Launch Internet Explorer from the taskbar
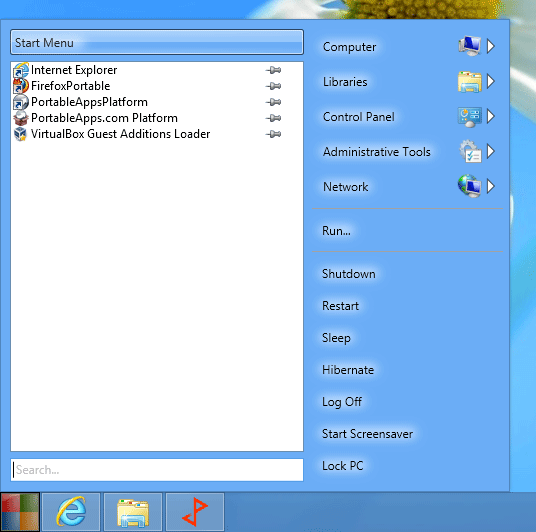This screenshot has width=536, height=532. [71, 512]
